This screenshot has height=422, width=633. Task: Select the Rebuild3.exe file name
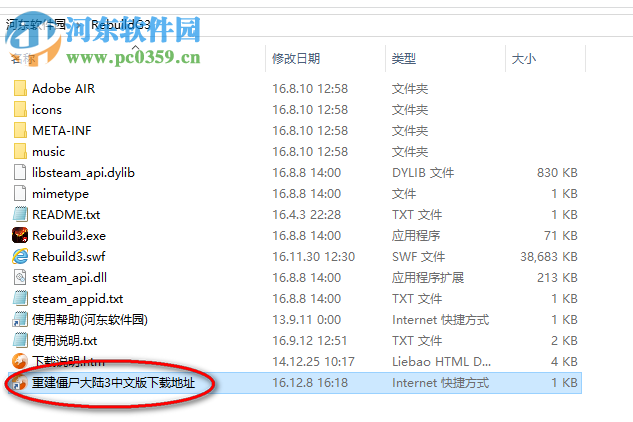click(x=69, y=235)
